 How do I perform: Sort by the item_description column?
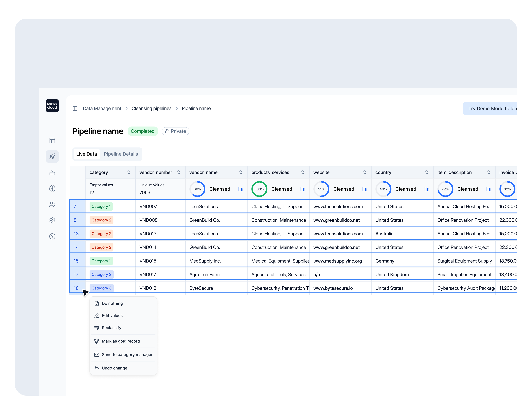coord(489,172)
